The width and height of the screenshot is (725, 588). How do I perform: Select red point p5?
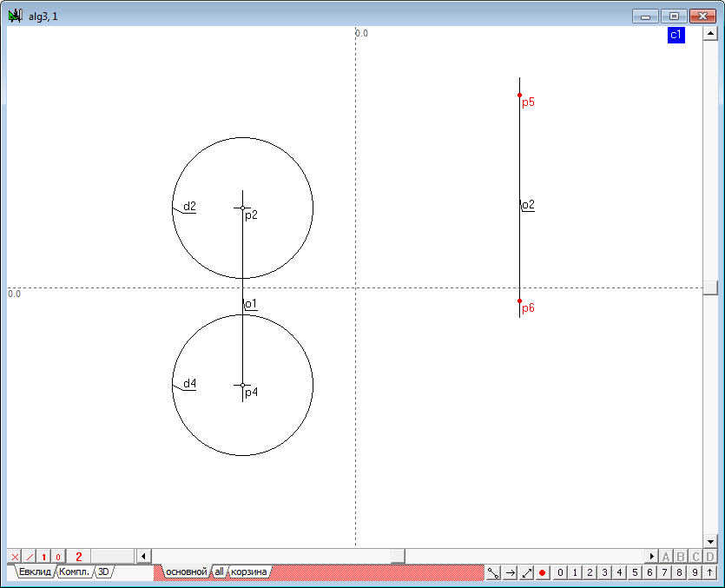(x=520, y=96)
